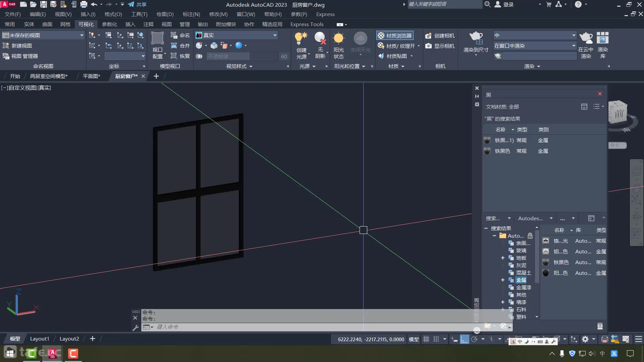
Task: Open the 文件(F) menu
Action: click(x=12, y=14)
